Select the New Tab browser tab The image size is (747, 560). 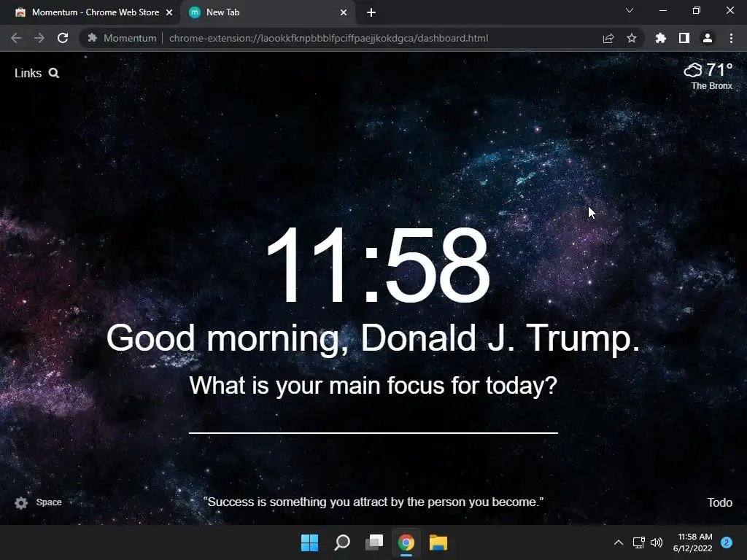pos(266,12)
